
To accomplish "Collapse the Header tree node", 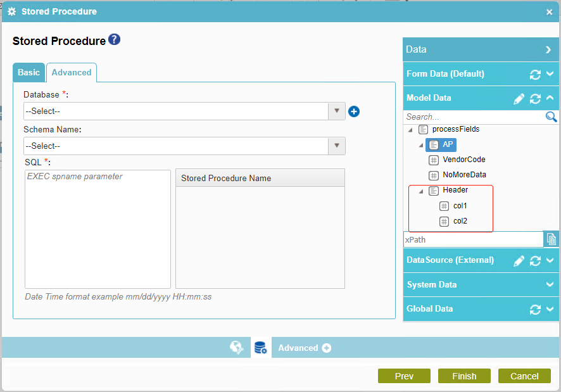I will tap(422, 191).
